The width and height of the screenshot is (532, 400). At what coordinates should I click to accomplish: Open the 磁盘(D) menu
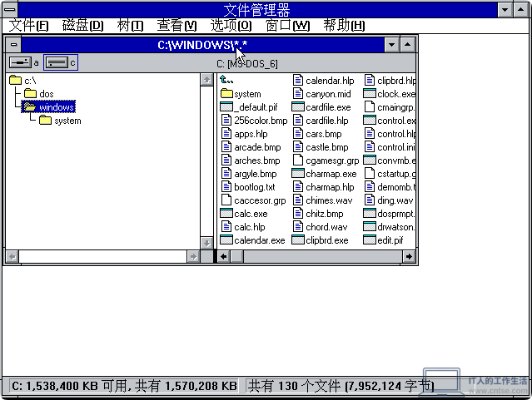click(82, 26)
